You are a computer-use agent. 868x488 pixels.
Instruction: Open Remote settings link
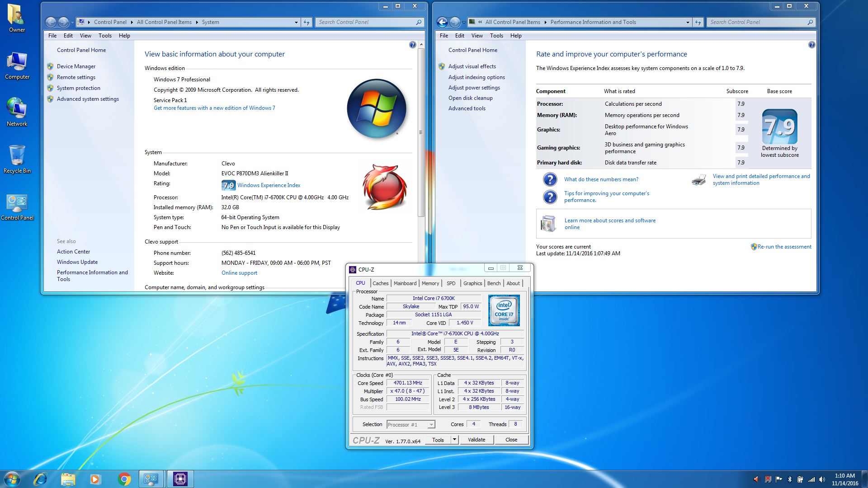tap(76, 77)
